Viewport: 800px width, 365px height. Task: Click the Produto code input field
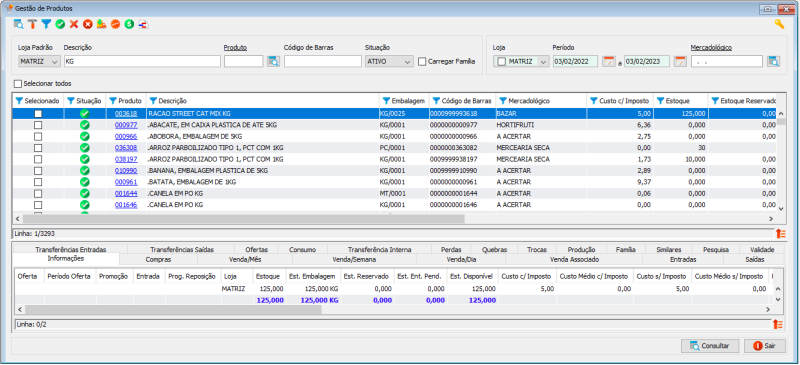pos(243,61)
